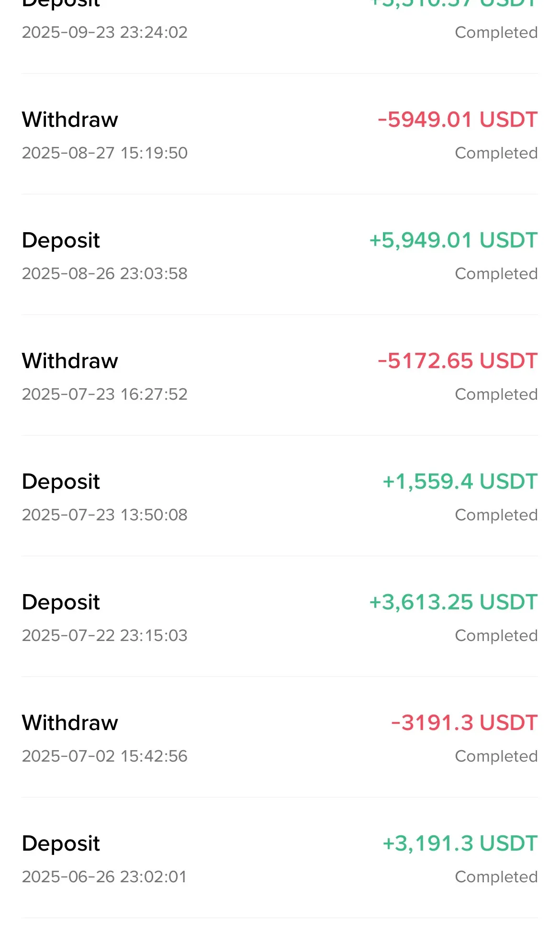Tap Completed status under +1,559.4 USDT
The width and height of the screenshot is (560, 933).
tap(496, 516)
